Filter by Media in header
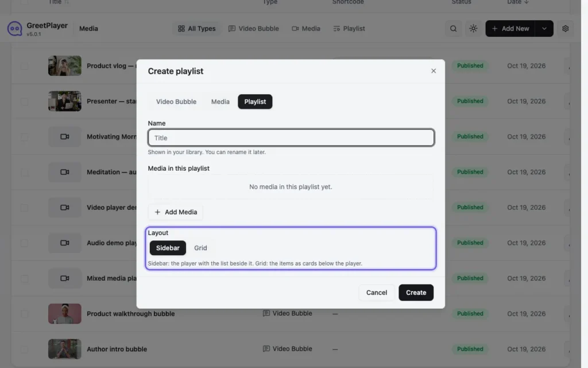This screenshot has height=368, width=588. (306, 29)
